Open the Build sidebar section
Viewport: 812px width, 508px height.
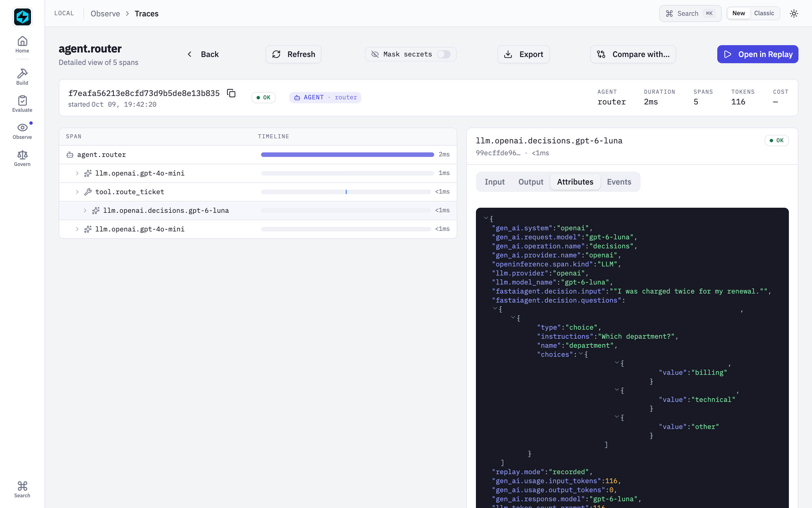pos(22,77)
